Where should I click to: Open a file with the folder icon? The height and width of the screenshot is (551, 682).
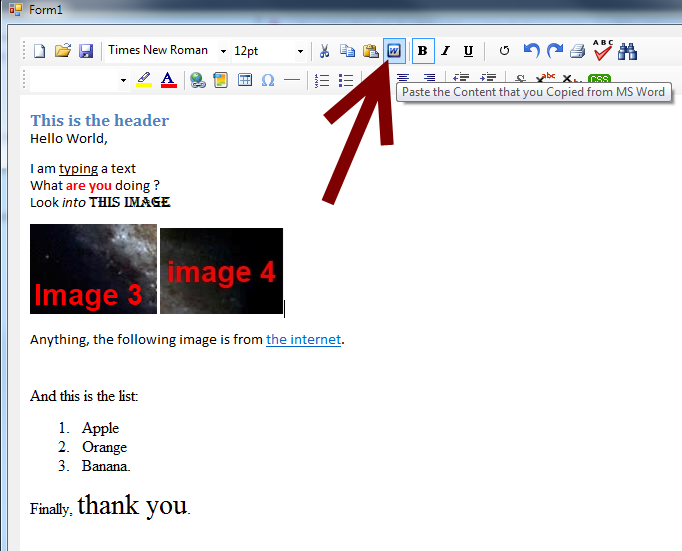coord(63,51)
